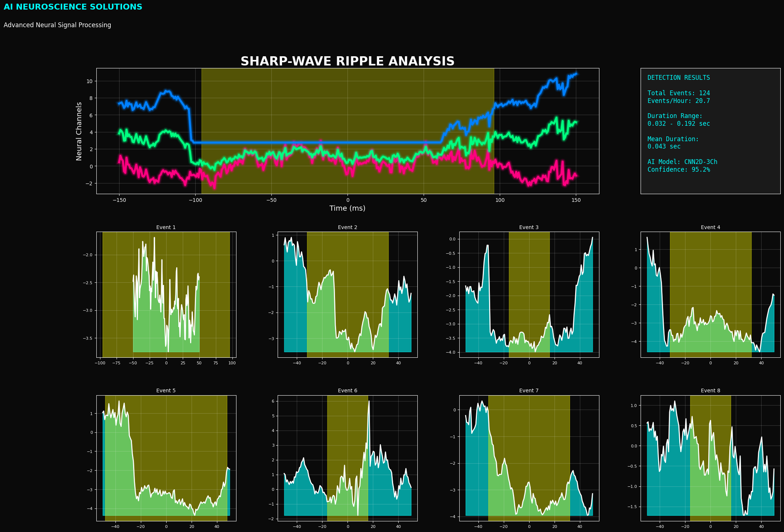This screenshot has width=784, height=532.
Task: Open the Event 5 subplot
Action: click(x=166, y=458)
